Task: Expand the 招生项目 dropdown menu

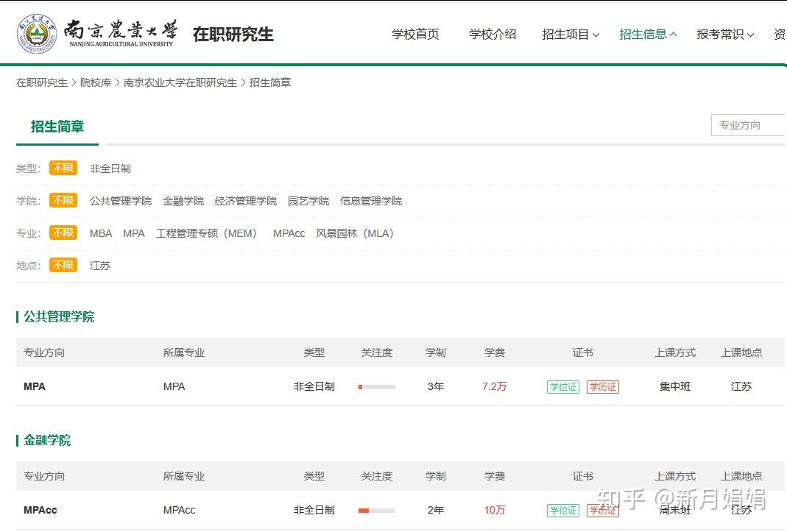Action: (571, 34)
